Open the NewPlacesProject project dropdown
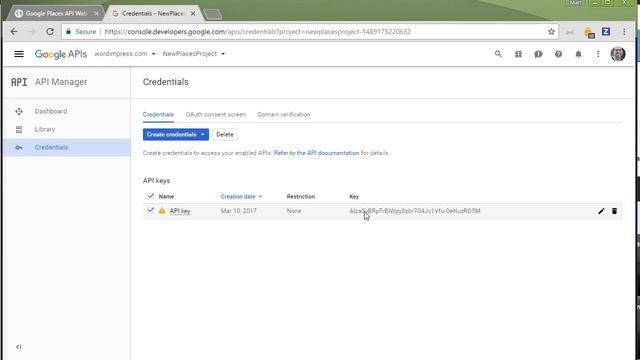Viewport: 640px width, 360px height. [193, 54]
